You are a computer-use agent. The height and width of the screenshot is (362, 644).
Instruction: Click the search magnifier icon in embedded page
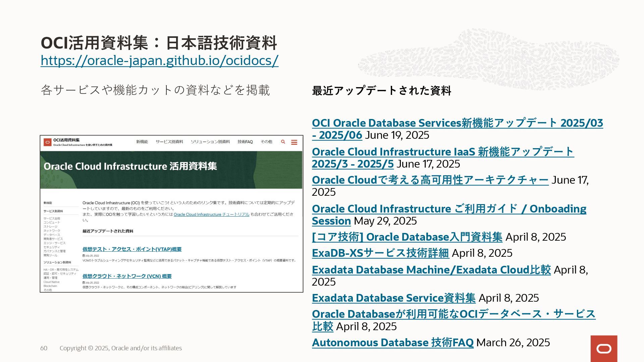(x=283, y=142)
